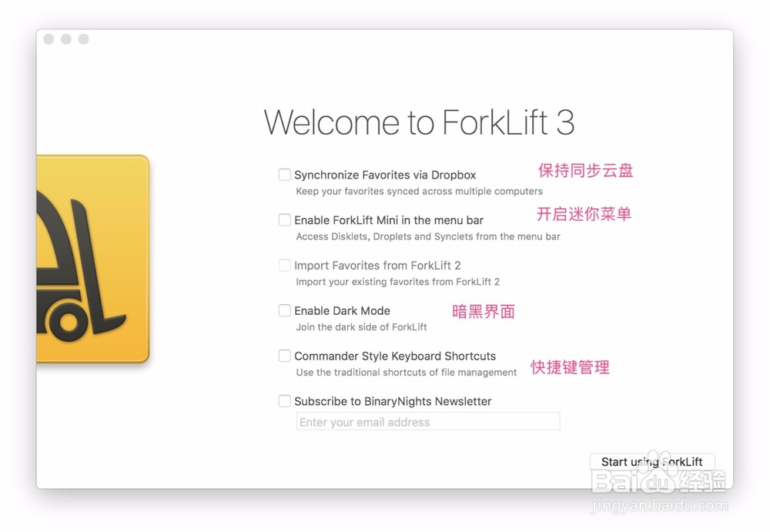Tick Import Favorites from ForkLift 2 checkbox

(x=284, y=266)
